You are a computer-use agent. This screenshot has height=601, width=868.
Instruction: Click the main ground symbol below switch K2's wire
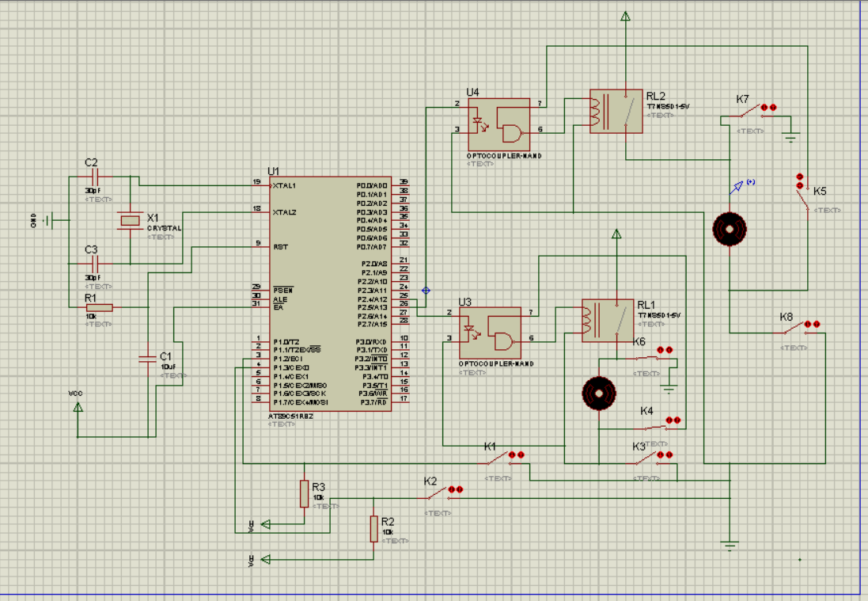click(730, 546)
